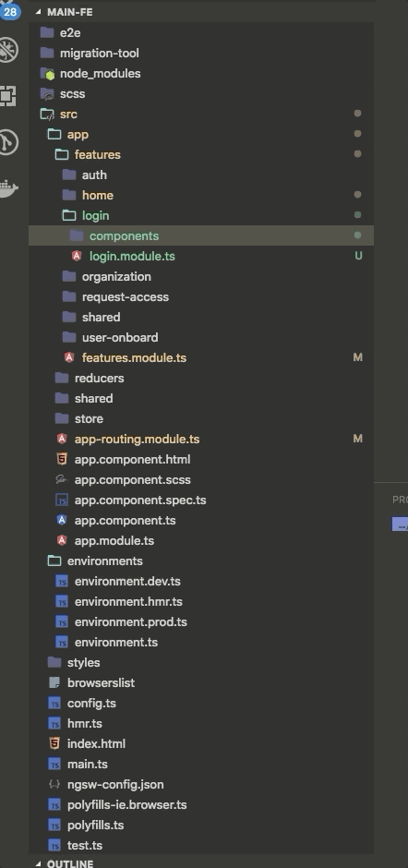
Task: Click the Sass icon of app.component.scss
Action: click(62, 479)
